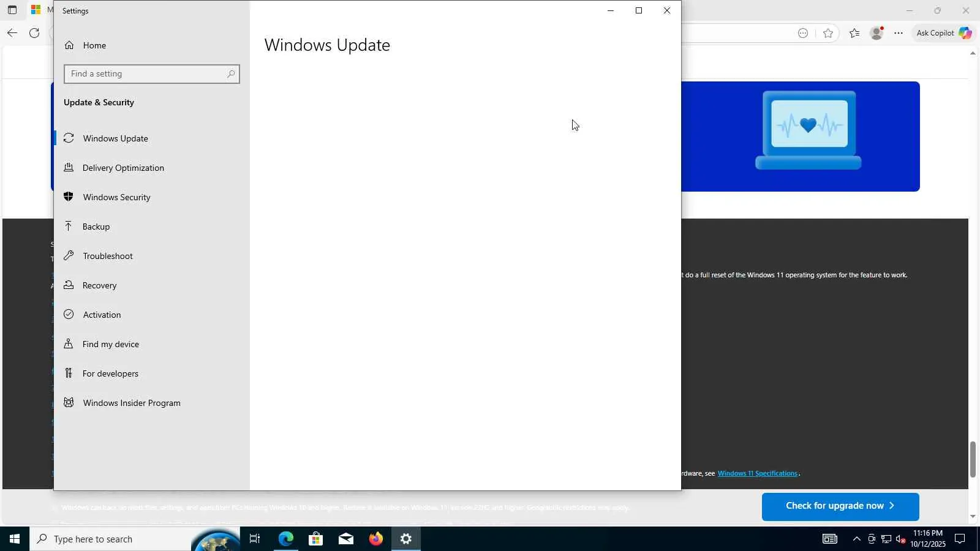
Task: Maximize the Settings window
Action: [639, 10]
